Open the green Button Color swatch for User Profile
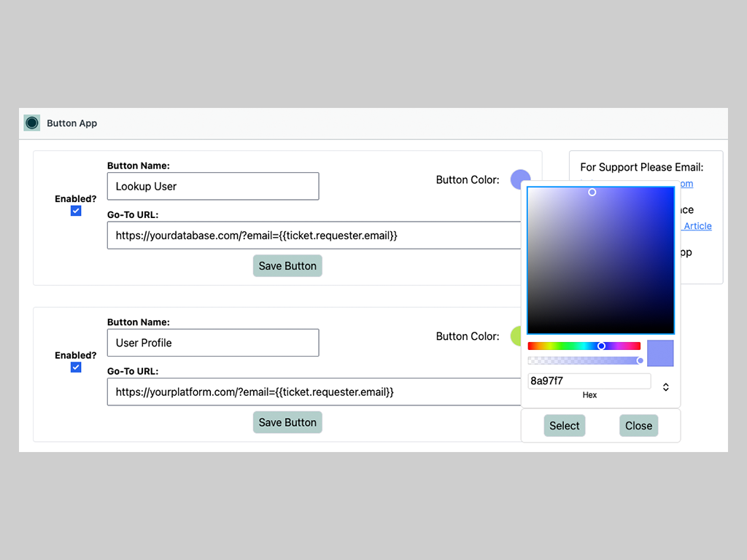 coord(515,335)
